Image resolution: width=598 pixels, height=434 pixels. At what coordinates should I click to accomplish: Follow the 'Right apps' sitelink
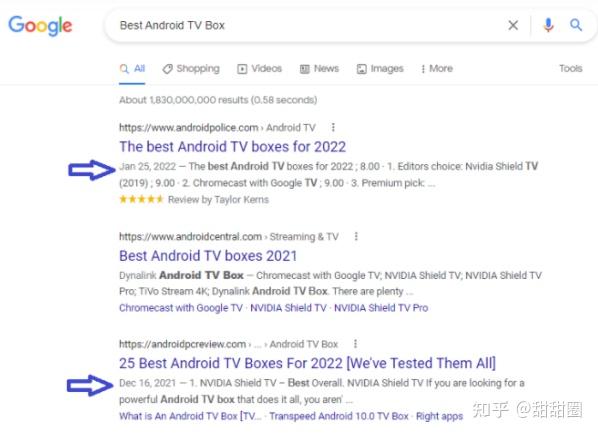point(439,416)
